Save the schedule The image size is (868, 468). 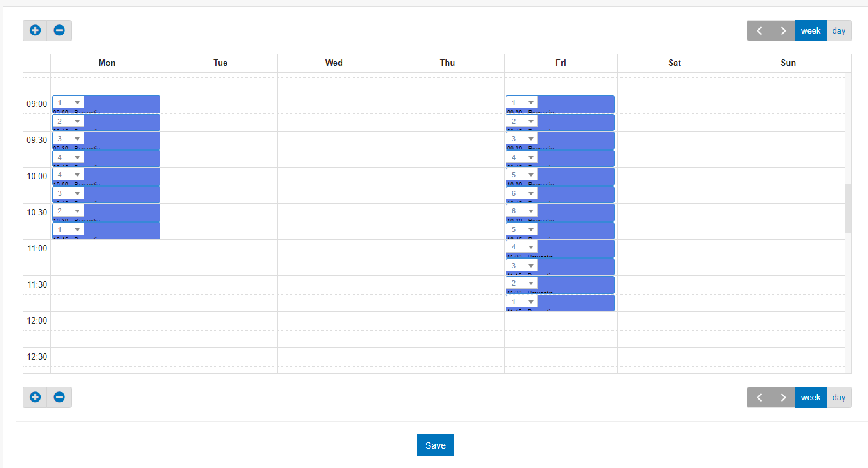coord(436,445)
